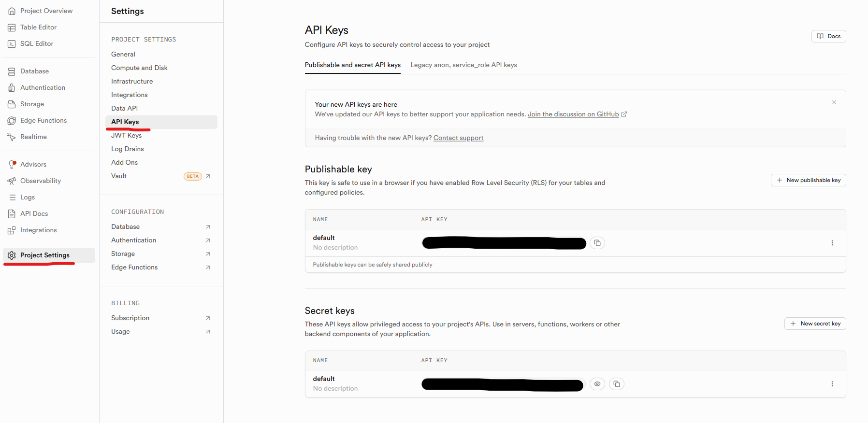Click New publishable key button
The image size is (868, 423).
click(x=808, y=180)
